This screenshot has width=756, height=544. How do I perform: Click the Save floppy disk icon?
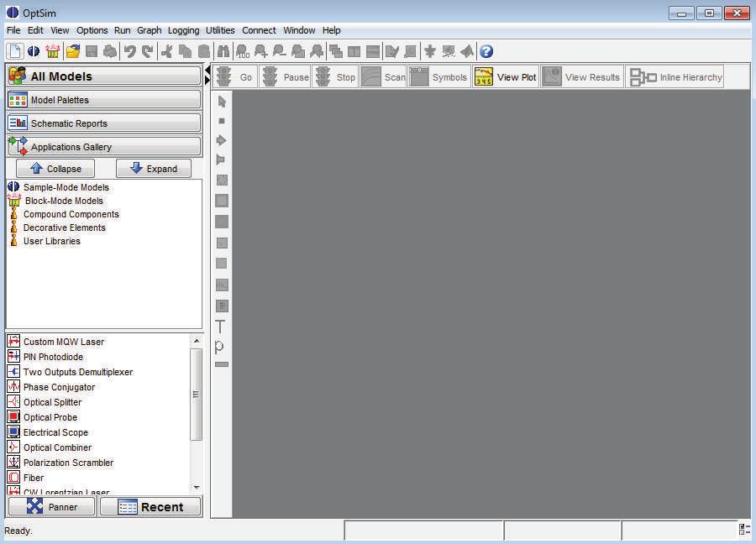pyautogui.click(x=91, y=51)
